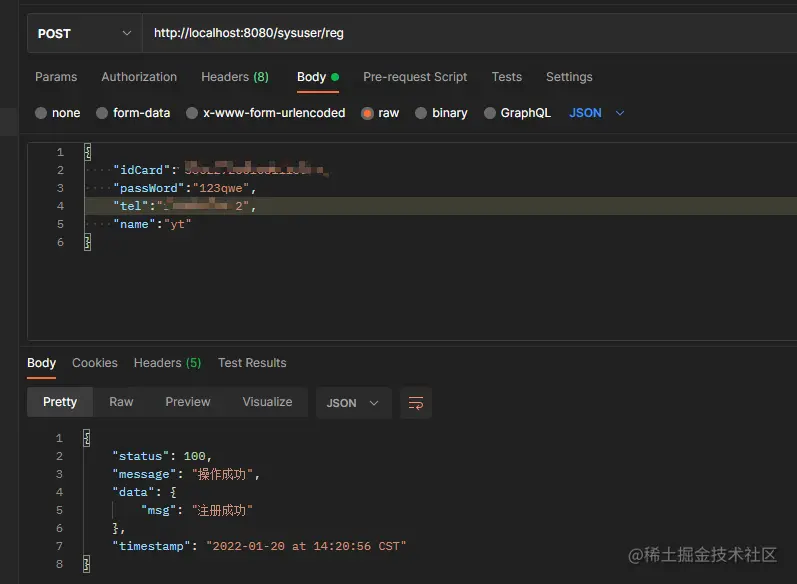Click the request URL field
This screenshot has width=797, height=584.
(470, 34)
